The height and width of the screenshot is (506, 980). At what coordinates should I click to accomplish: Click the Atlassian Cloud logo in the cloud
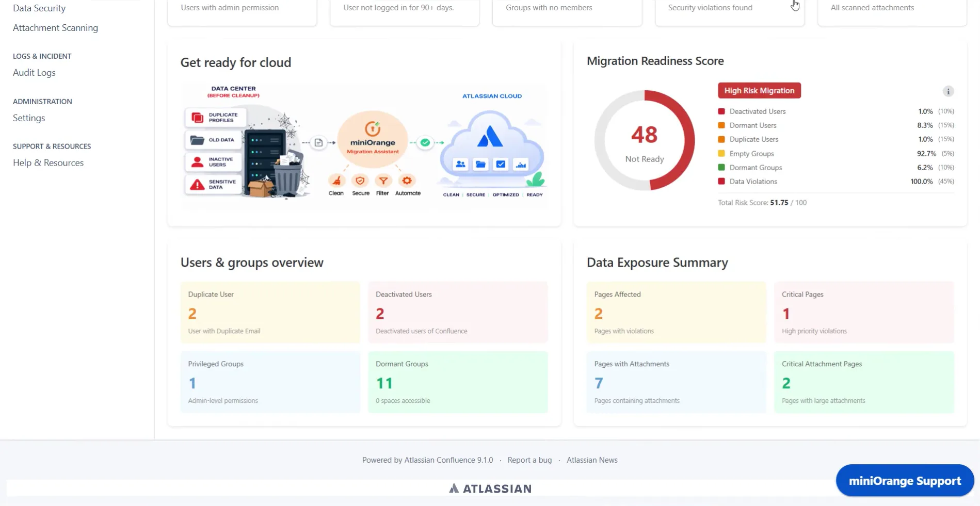pos(490,137)
